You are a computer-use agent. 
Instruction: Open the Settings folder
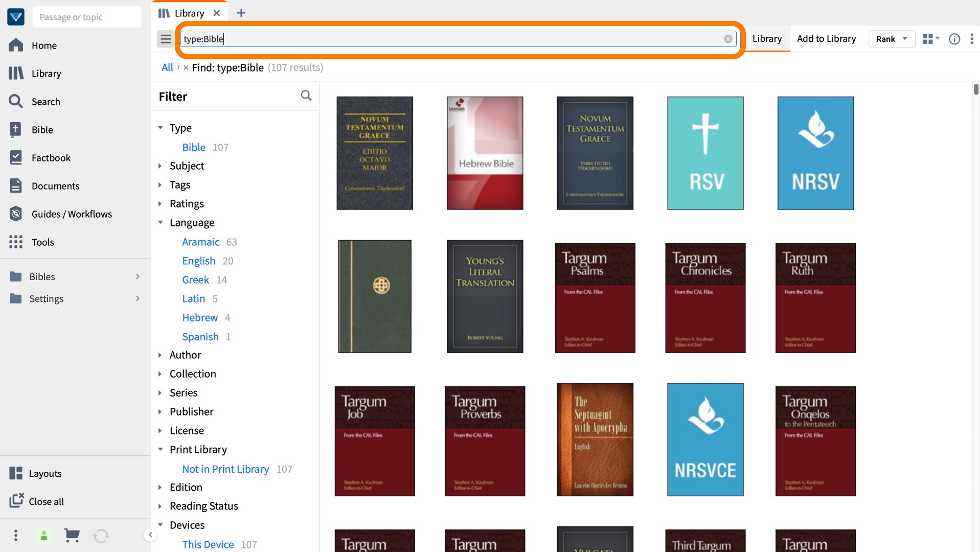tap(75, 298)
